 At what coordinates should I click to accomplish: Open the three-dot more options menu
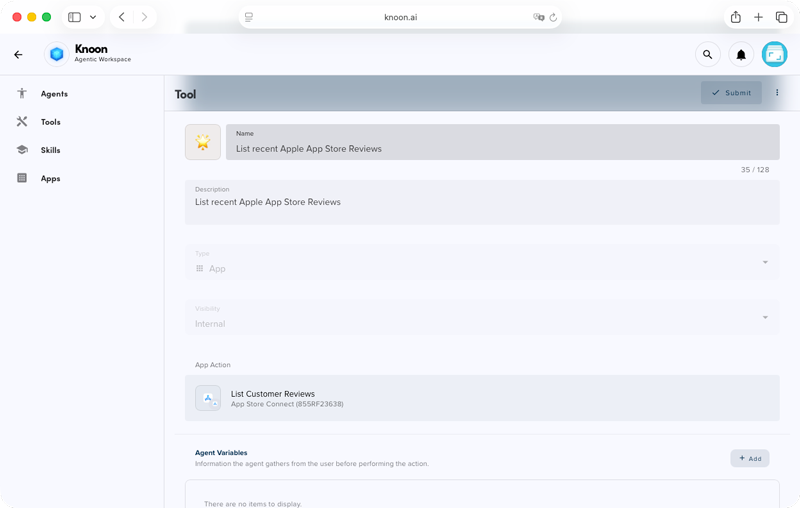click(x=777, y=93)
